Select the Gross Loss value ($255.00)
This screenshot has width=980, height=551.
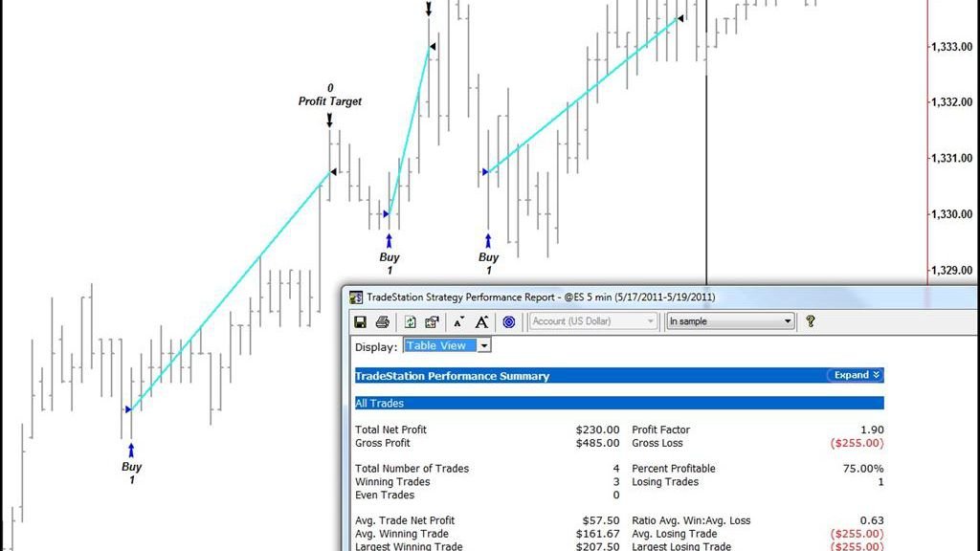[x=857, y=443]
